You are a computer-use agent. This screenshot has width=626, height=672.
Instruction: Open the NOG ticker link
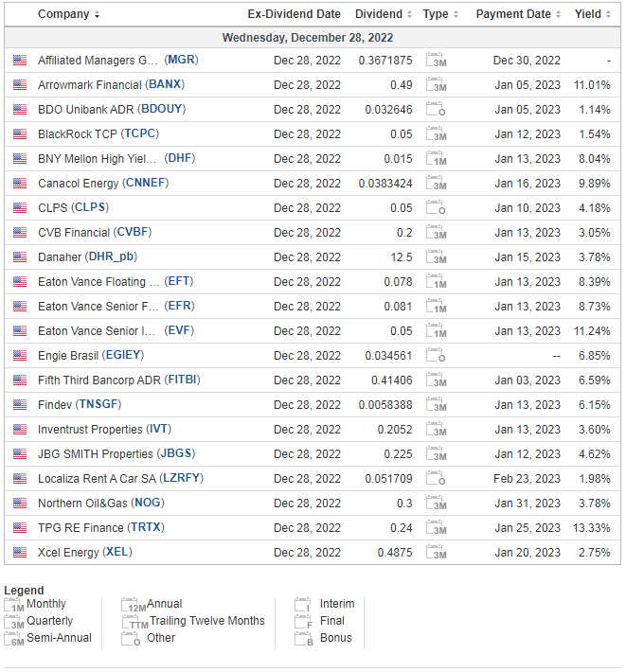coord(148,504)
